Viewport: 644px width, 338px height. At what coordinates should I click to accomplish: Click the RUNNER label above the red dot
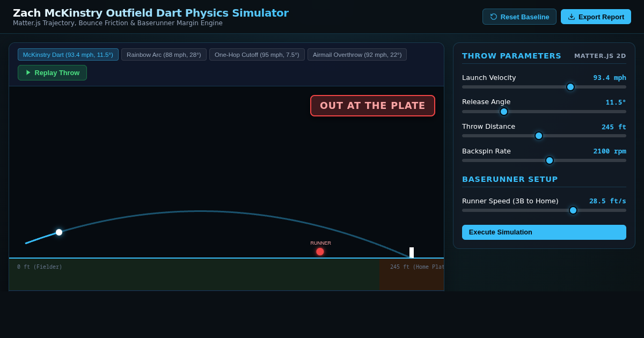click(x=321, y=243)
